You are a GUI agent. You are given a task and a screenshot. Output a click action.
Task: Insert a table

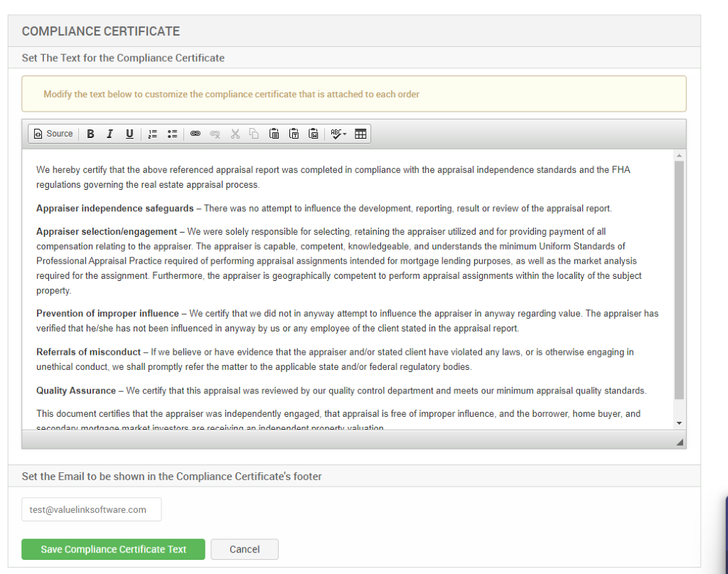click(x=360, y=134)
